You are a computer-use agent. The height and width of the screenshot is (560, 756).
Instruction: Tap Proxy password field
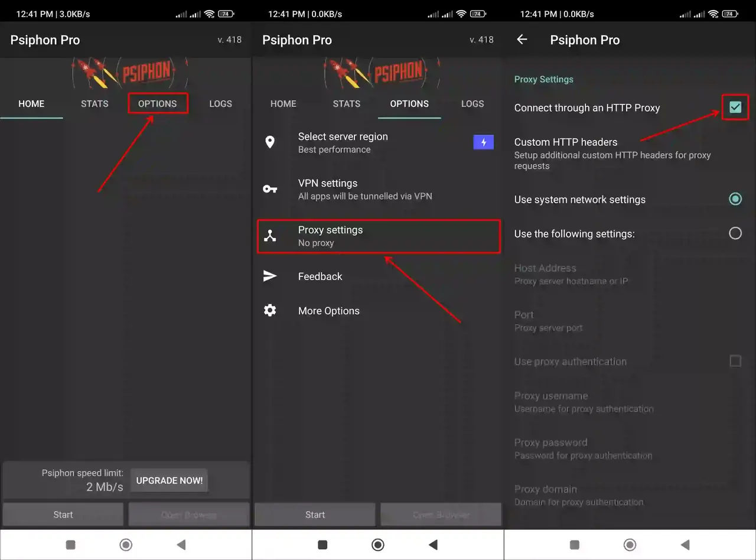pos(630,448)
